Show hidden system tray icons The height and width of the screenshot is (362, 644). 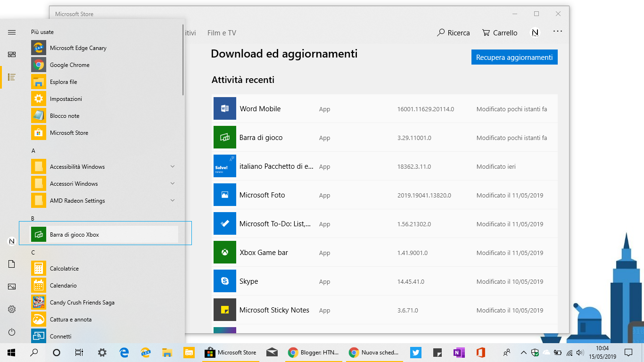(524, 352)
